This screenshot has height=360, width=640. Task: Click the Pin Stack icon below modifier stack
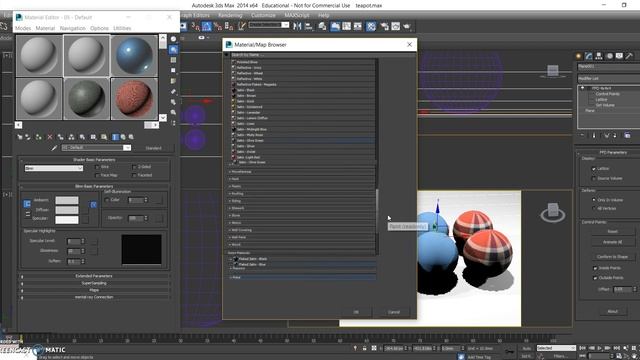click(x=582, y=135)
